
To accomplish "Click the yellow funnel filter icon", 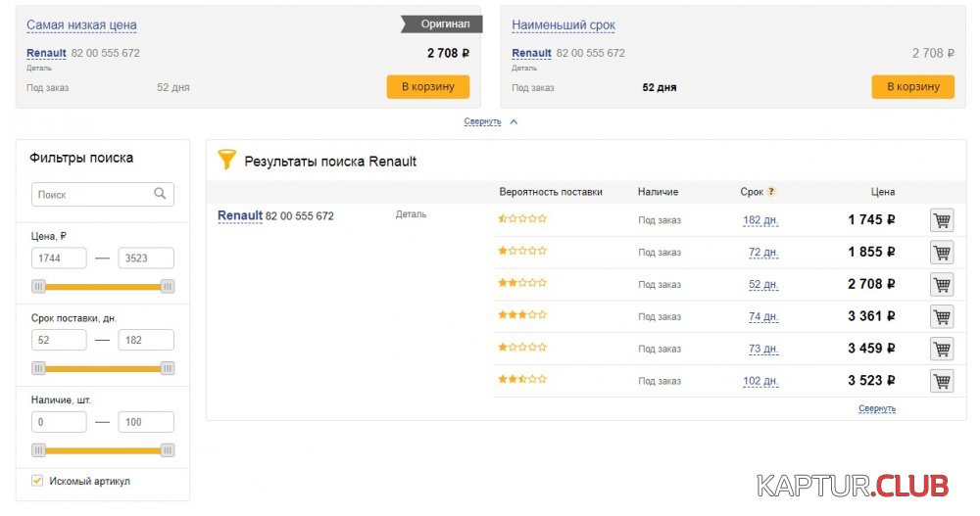I will pyautogui.click(x=226, y=160).
